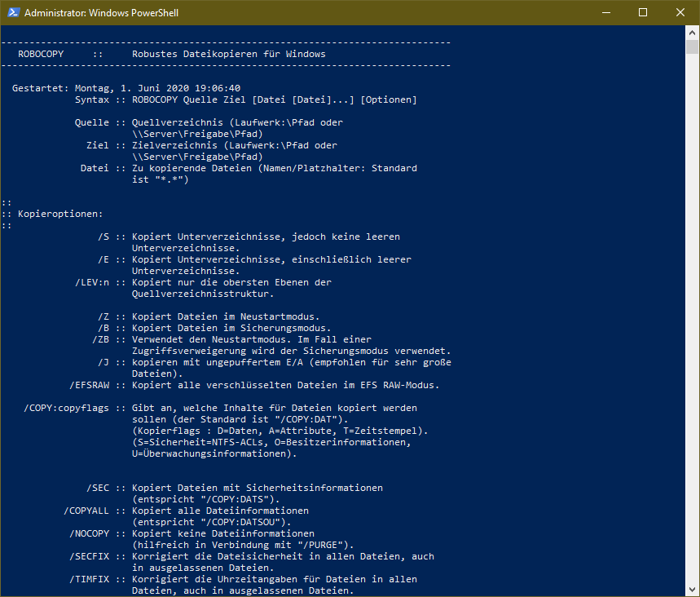Click the '/Z' option label
The height and width of the screenshot is (597, 700).
pyautogui.click(x=103, y=316)
